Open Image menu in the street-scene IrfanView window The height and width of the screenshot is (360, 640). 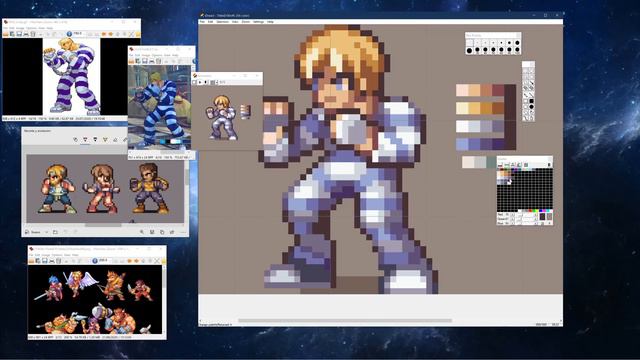coord(146,55)
